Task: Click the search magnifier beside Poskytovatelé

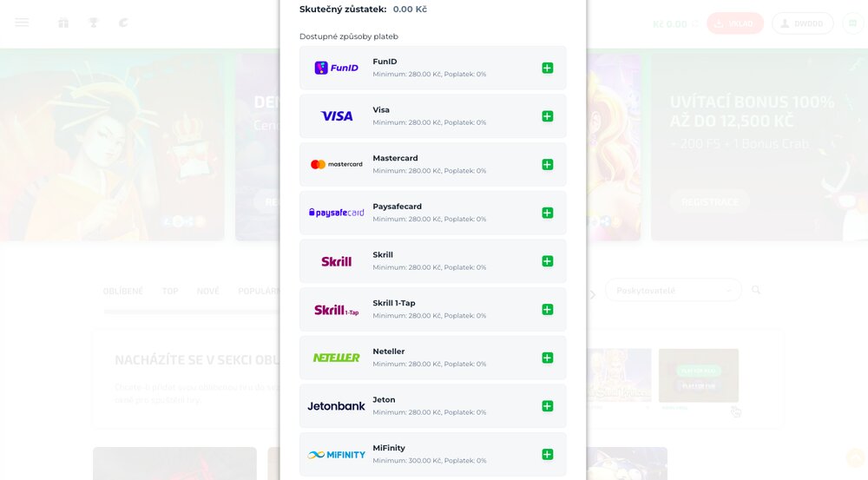Action: click(x=756, y=290)
